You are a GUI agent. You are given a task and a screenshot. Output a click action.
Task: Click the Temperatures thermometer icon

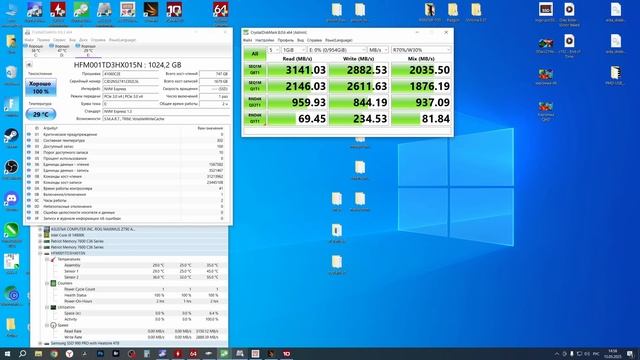[53, 260]
